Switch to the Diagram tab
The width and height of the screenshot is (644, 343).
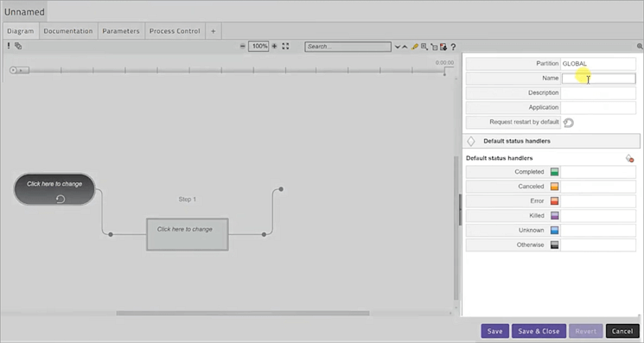tap(21, 31)
